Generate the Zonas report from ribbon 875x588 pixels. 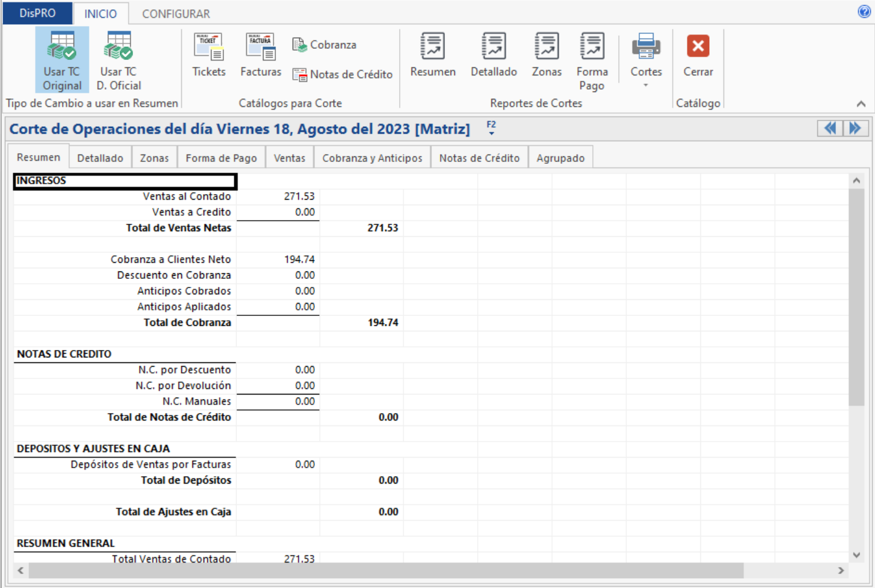[546, 56]
